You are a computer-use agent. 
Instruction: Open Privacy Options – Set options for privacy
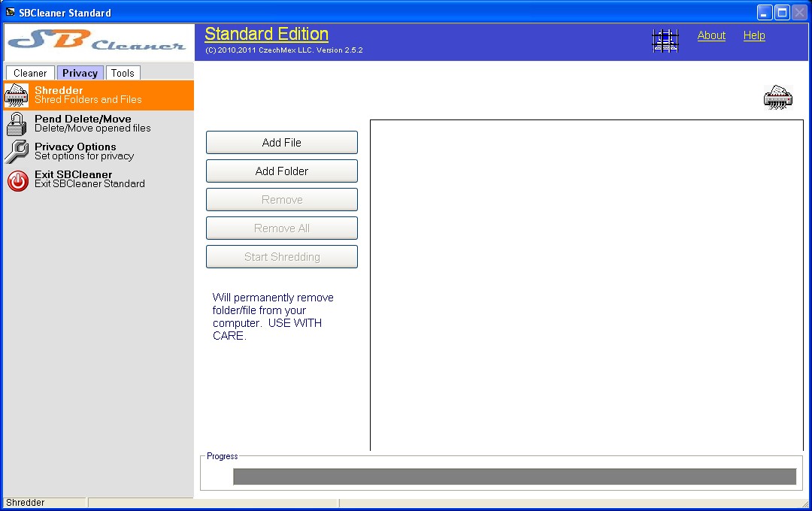coord(99,152)
